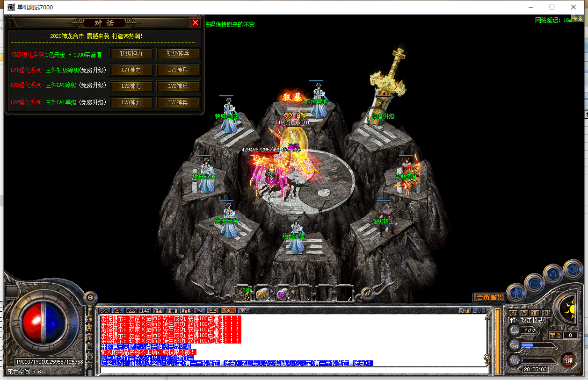Click the satellite icon beside the hotbar

click(367, 293)
